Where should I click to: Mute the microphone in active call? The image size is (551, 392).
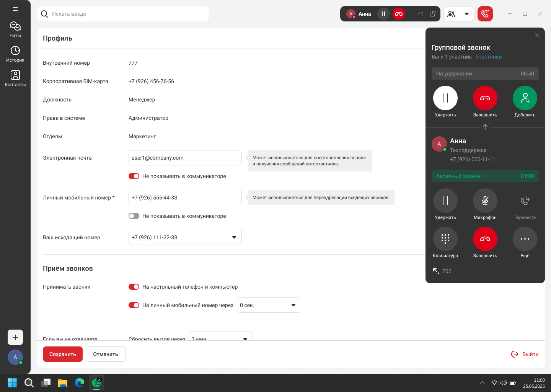pyautogui.click(x=485, y=201)
